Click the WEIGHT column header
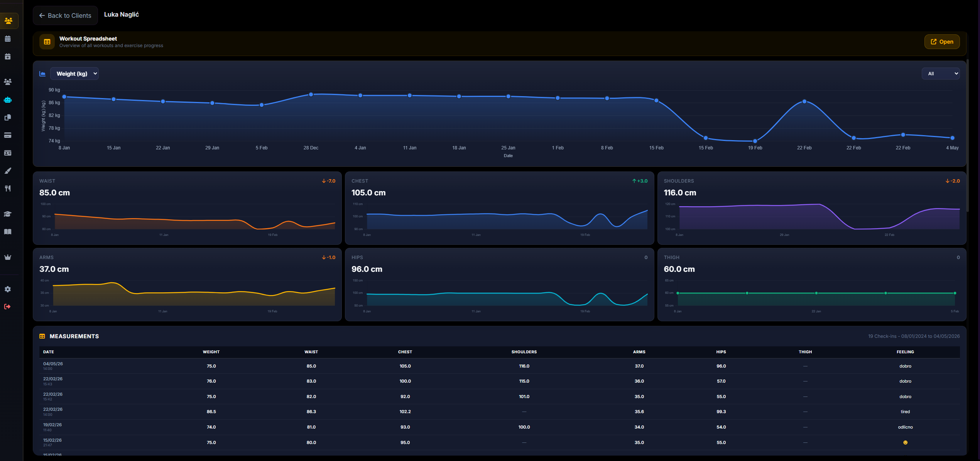This screenshot has height=461, width=980. point(211,352)
